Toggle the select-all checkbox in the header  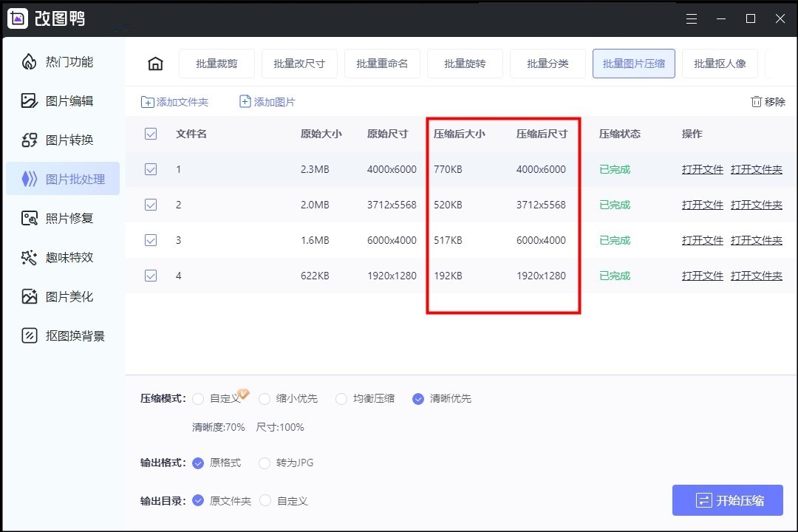click(x=151, y=134)
